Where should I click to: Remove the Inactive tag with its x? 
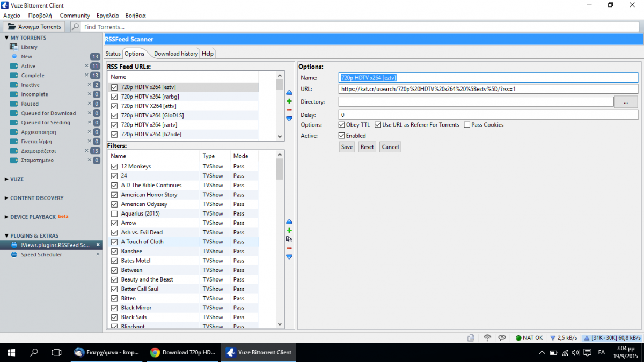pyautogui.click(x=90, y=85)
